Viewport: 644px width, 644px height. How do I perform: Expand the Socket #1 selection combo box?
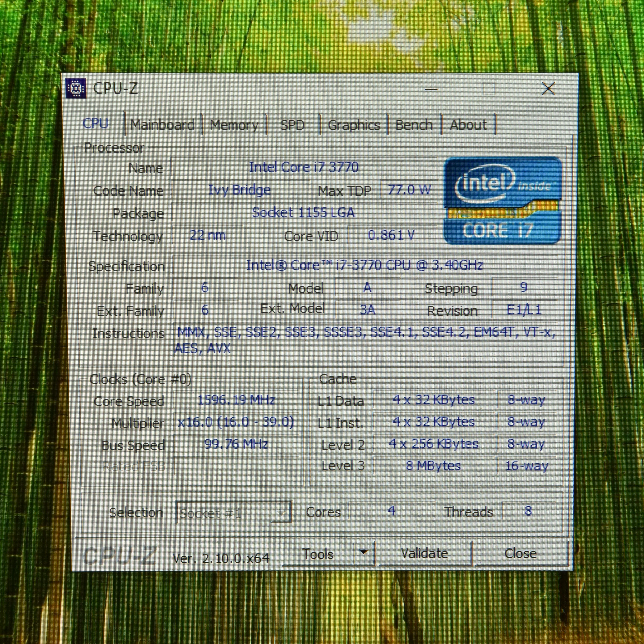[234, 513]
